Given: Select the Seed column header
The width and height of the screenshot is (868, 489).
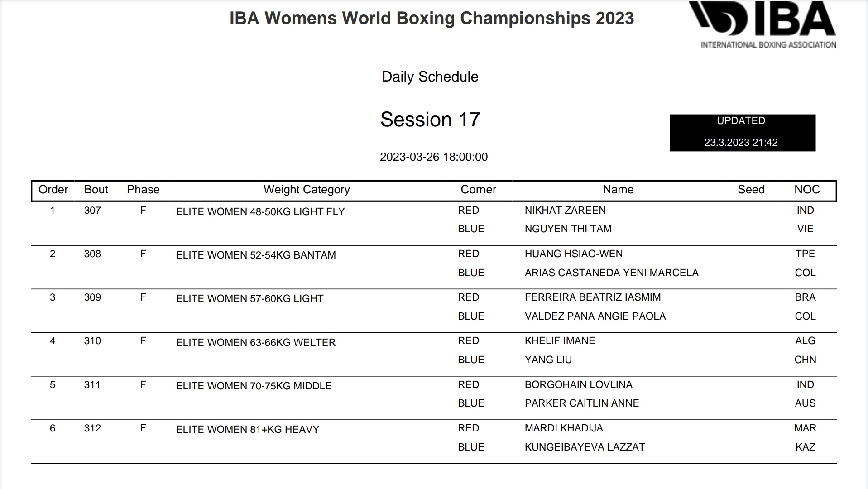Looking at the screenshot, I should pyautogui.click(x=751, y=190).
